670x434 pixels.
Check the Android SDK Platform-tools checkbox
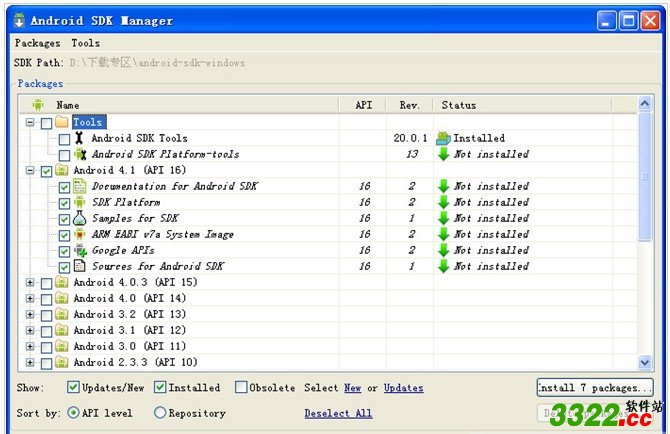point(64,155)
